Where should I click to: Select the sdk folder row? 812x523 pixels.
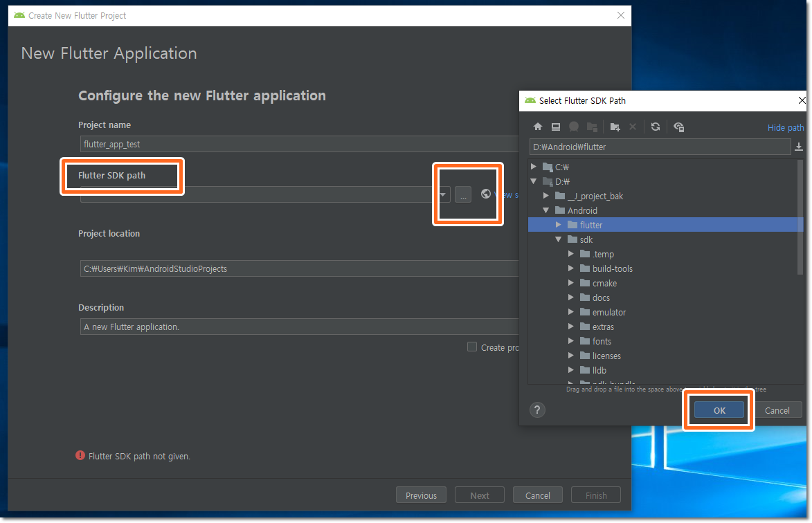point(663,239)
